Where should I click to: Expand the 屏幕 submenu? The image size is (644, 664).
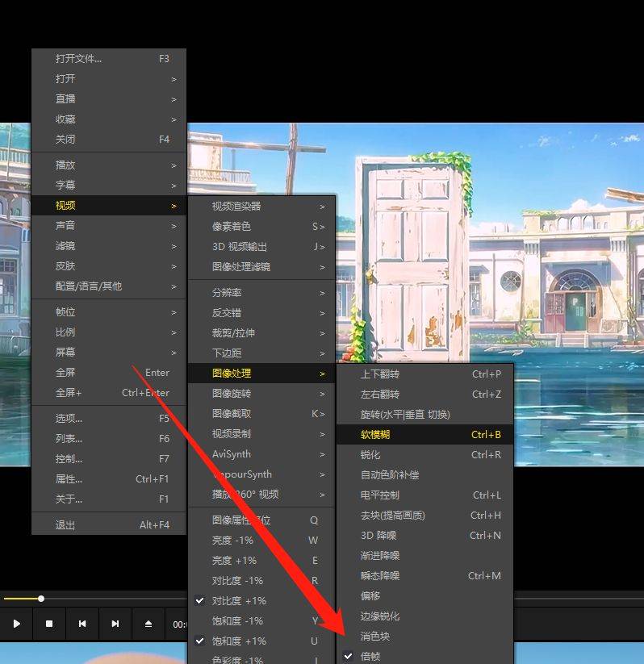pos(109,353)
